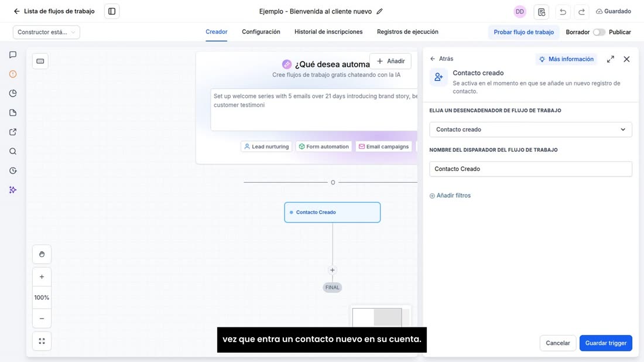Zoom out with the minus button

[x=42, y=319]
